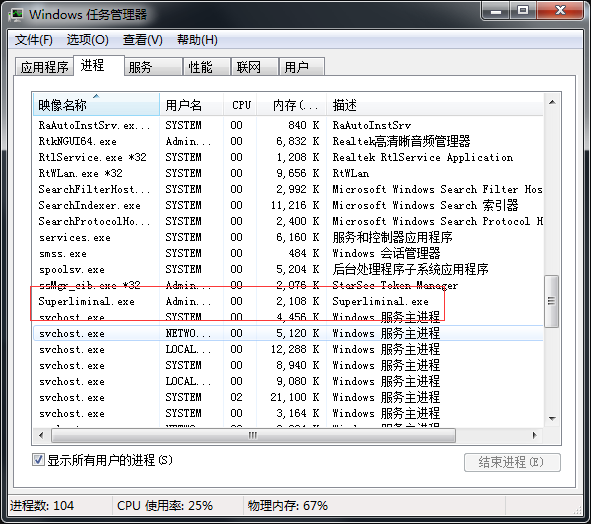Open the 文件(F) menu

point(34,40)
